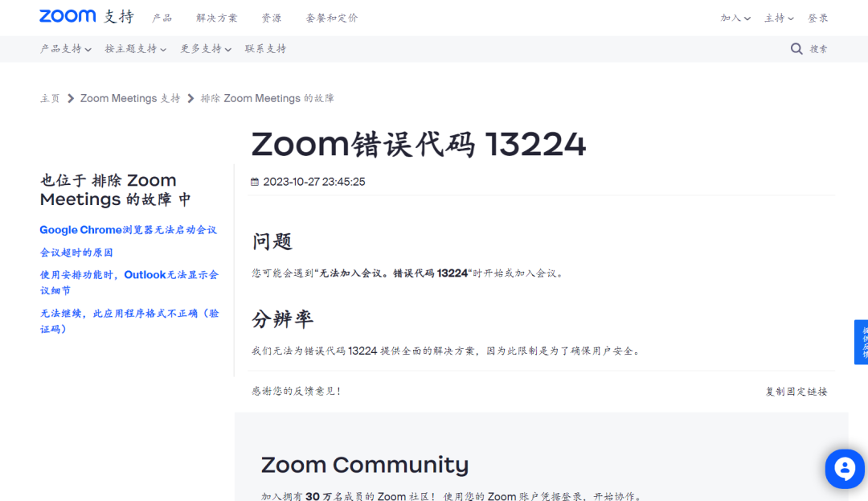Expand the 产品支持 dropdown
868x501 pixels.
coord(65,49)
